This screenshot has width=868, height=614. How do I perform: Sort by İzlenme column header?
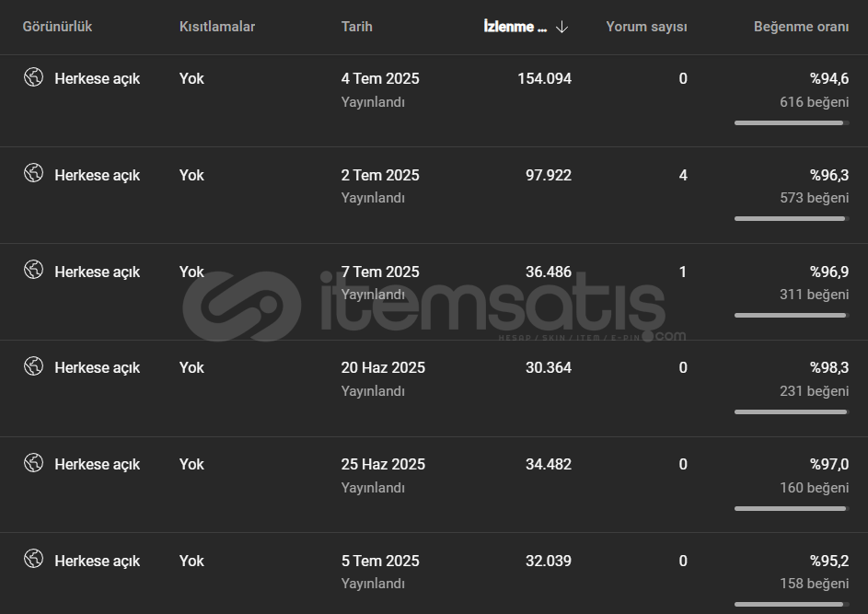pos(515,27)
